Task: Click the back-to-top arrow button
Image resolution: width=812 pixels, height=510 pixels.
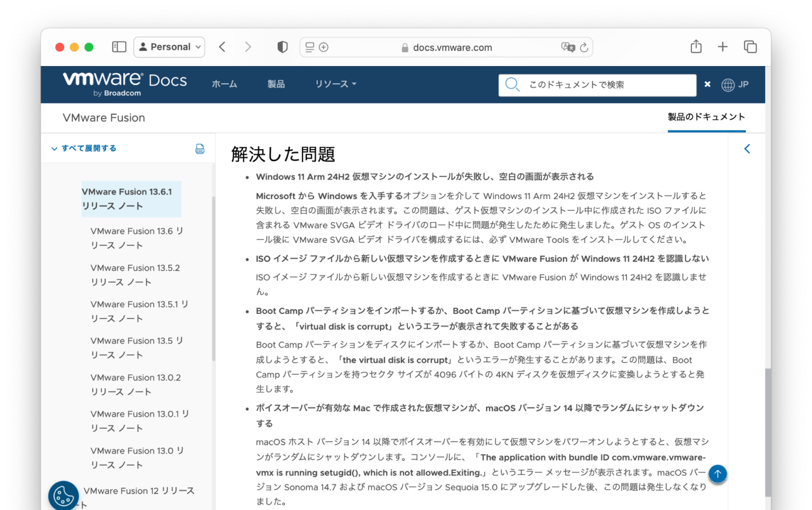Action: click(x=717, y=474)
